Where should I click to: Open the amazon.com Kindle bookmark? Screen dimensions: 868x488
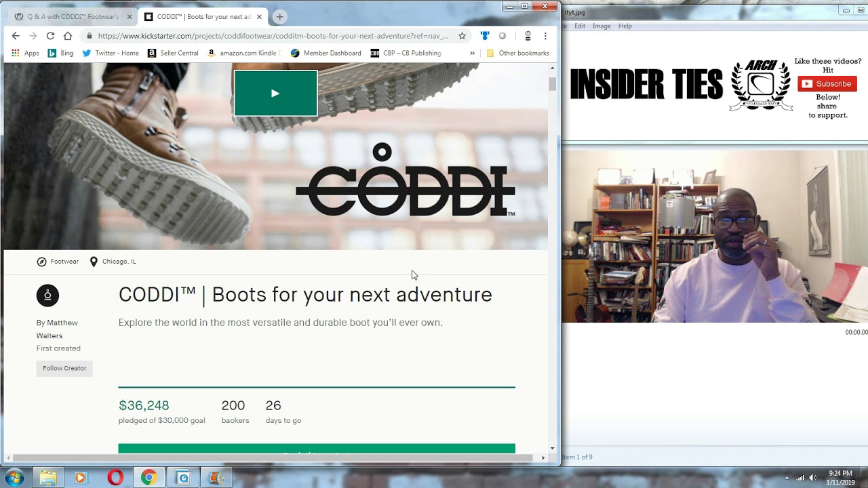point(244,53)
